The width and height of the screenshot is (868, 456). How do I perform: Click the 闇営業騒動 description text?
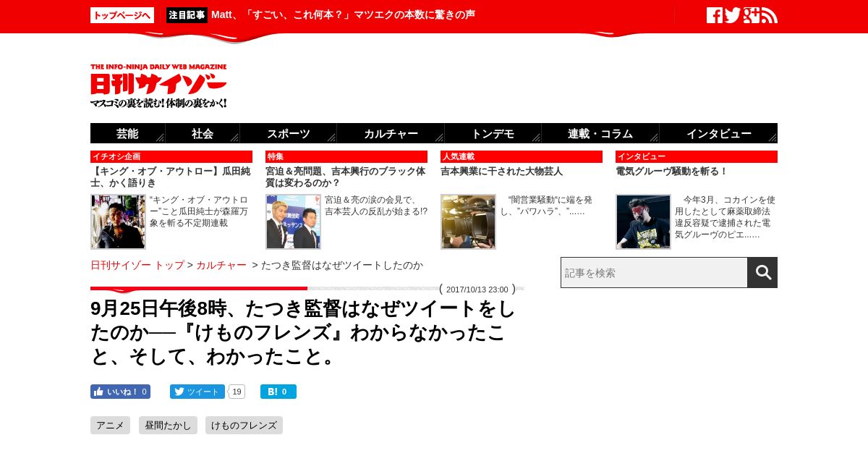coord(546,206)
